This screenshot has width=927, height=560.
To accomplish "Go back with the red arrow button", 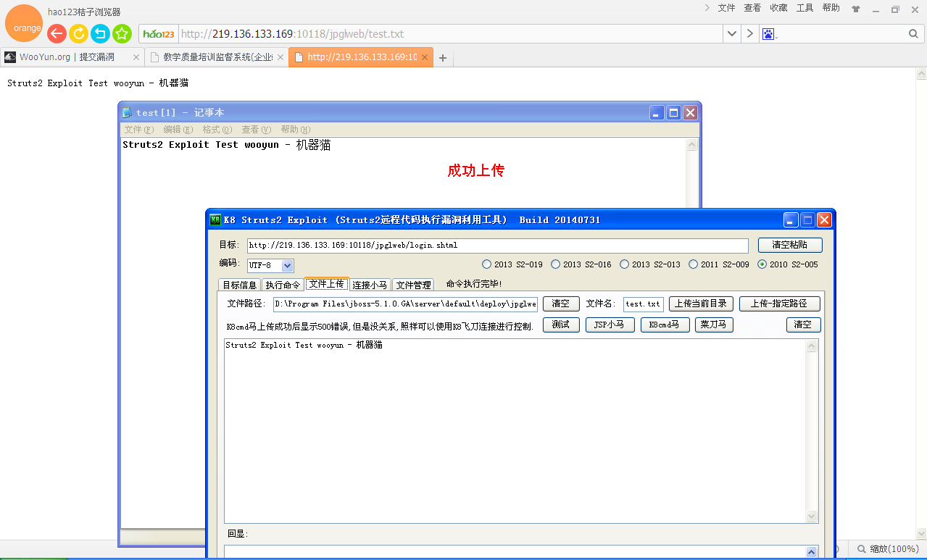I will (57, 33).
